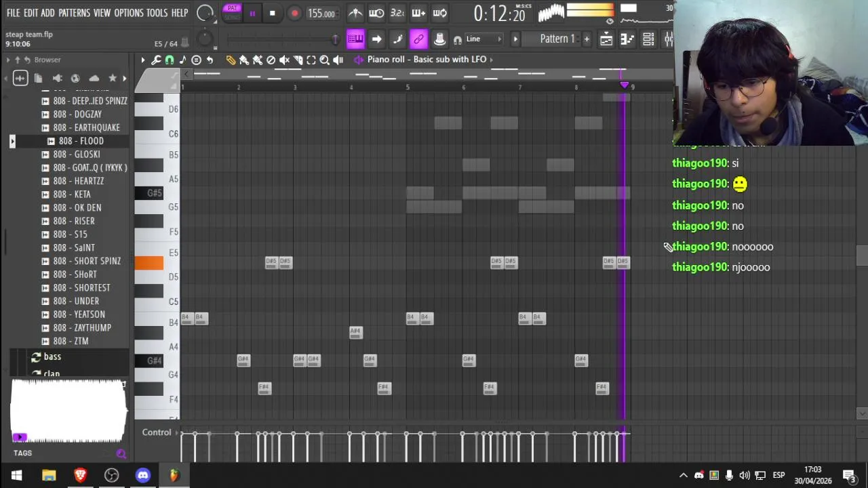The image size is (868, 488).
Task: Toggle the step editing mode icon
Action: (x=397, y=39)
